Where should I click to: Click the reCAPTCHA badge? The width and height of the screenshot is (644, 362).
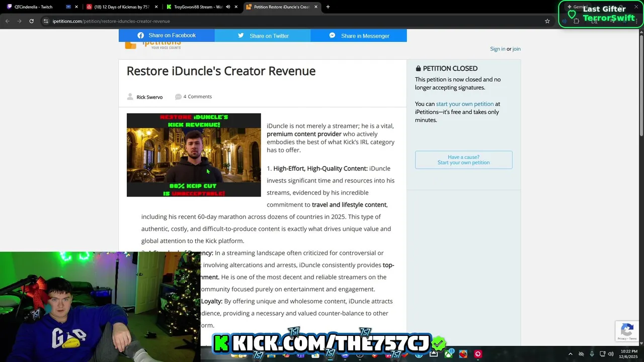coord(627,331)
